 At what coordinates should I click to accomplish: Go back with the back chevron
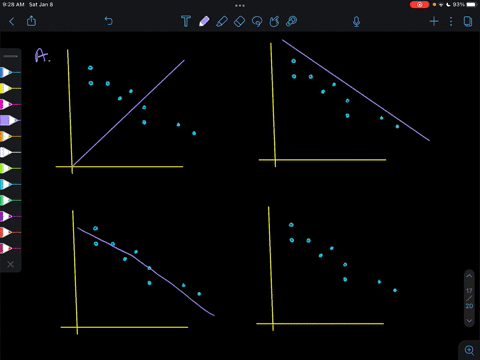[12, 22]
